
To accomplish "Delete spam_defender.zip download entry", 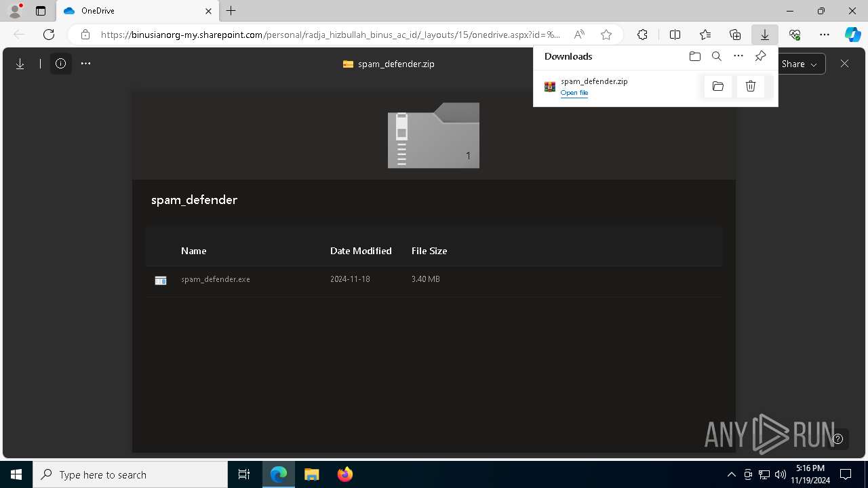I will click(x=751, y=86).
